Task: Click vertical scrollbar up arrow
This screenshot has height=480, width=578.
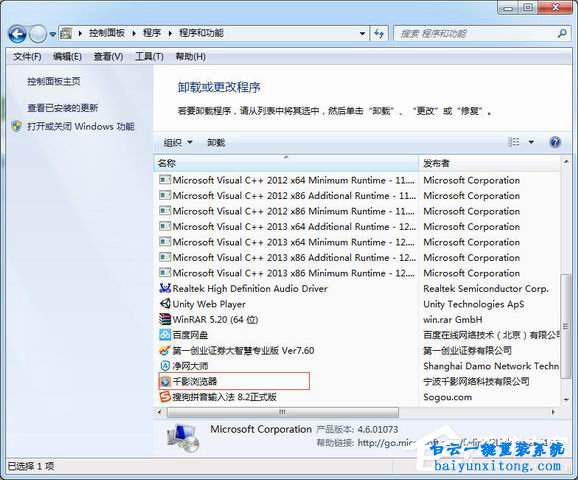Action: tap(566, 161)
